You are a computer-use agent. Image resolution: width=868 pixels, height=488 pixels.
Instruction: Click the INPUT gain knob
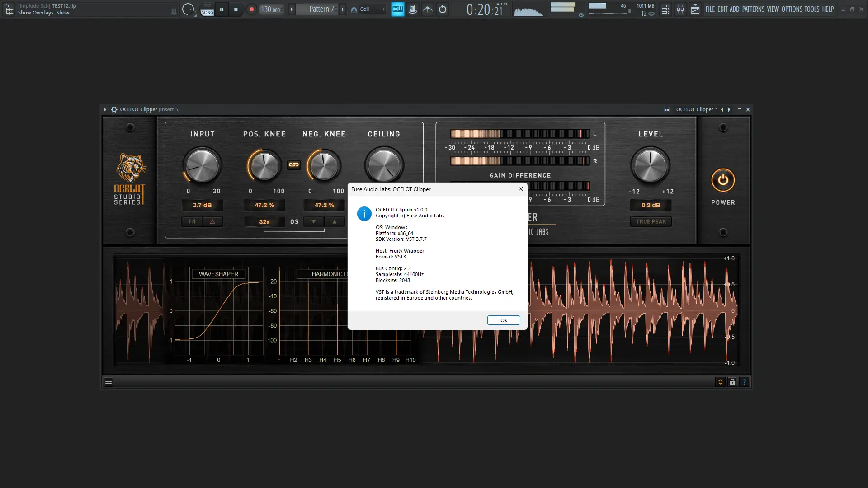tap(202, 165)
